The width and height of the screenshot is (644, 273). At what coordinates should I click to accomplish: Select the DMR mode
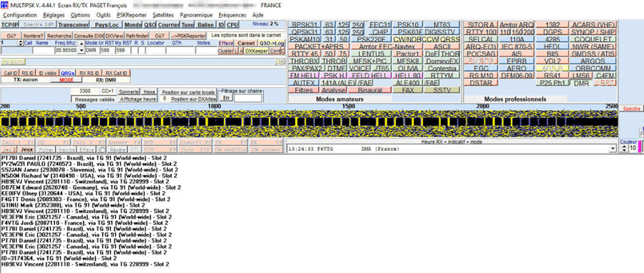pos(581,83)
